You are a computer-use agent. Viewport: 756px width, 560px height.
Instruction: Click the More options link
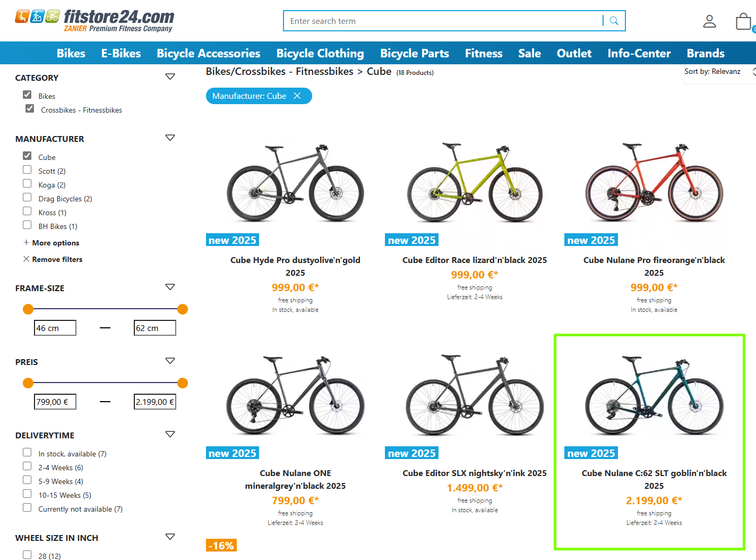point(56,243)
